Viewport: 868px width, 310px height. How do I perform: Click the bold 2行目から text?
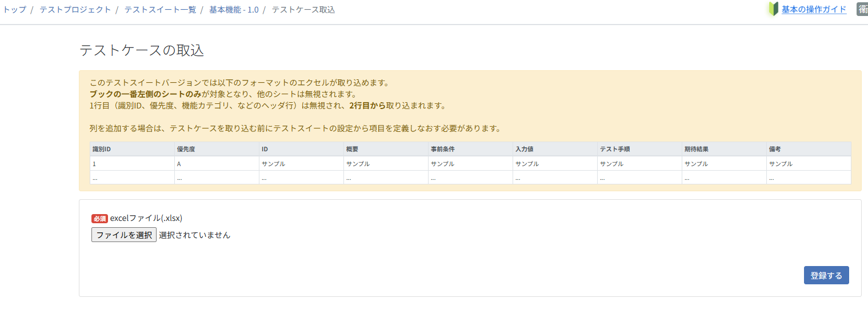[x=367, y=106]
